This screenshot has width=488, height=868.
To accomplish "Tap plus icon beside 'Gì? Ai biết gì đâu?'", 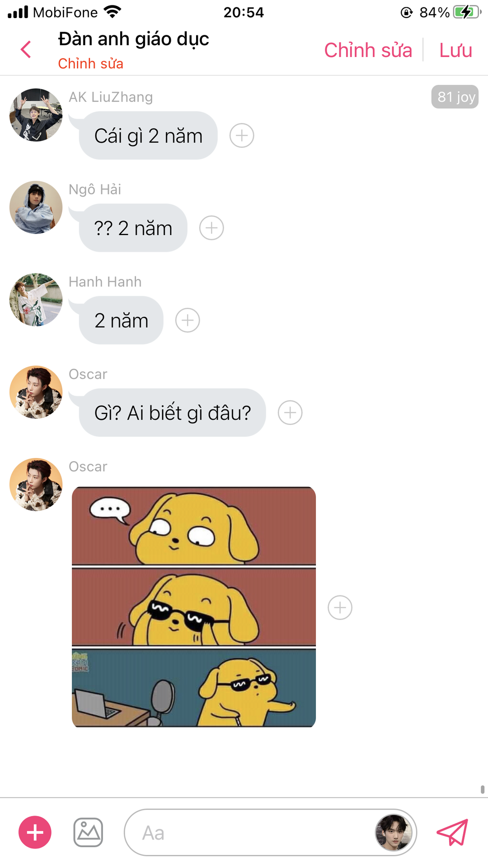I will 290,413.
